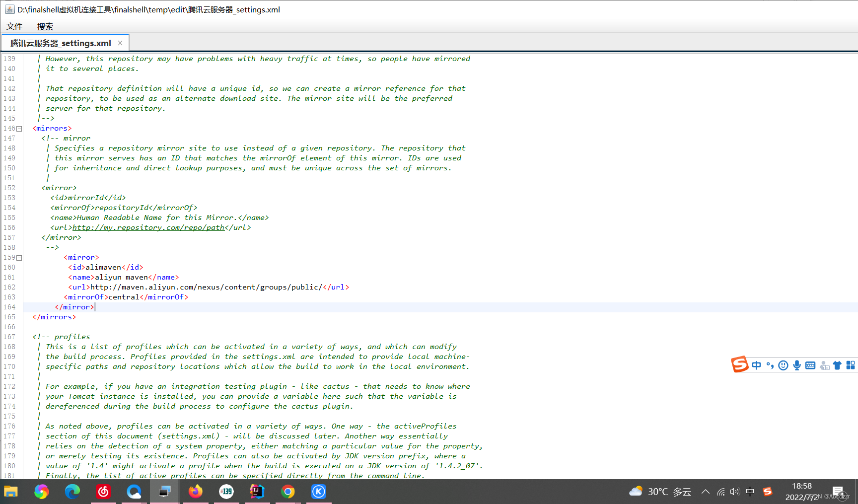The image size is (858, 504).
Task: Open the 139 mail app icon
Action: [x=226, y=492]
